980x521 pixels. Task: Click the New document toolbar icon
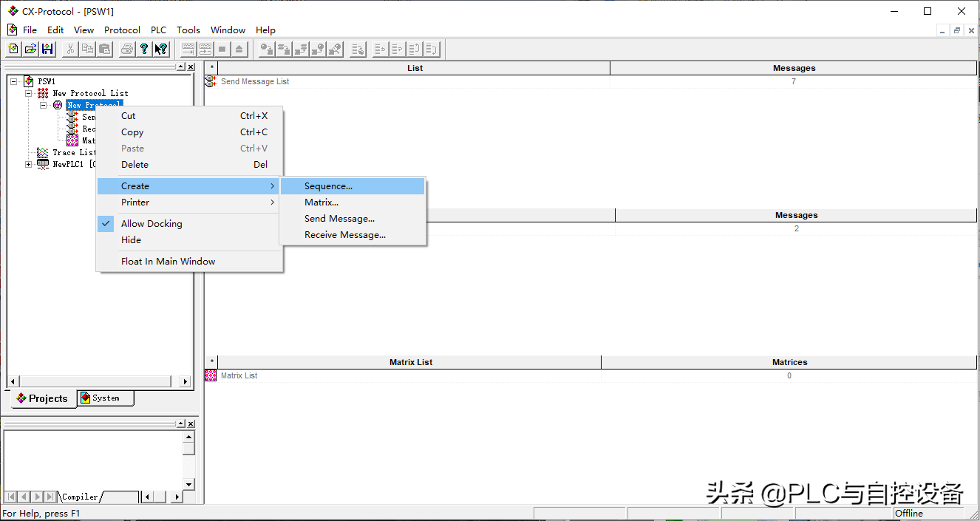click(13, 50)
